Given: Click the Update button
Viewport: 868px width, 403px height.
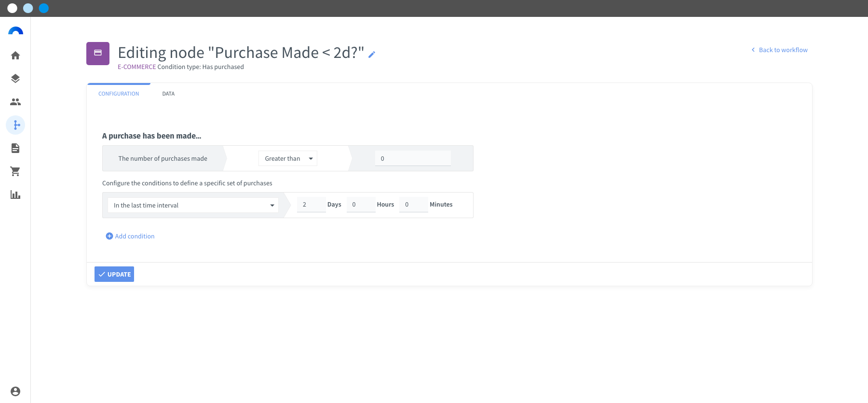Looking at the screenshot, I should [114, 274].
